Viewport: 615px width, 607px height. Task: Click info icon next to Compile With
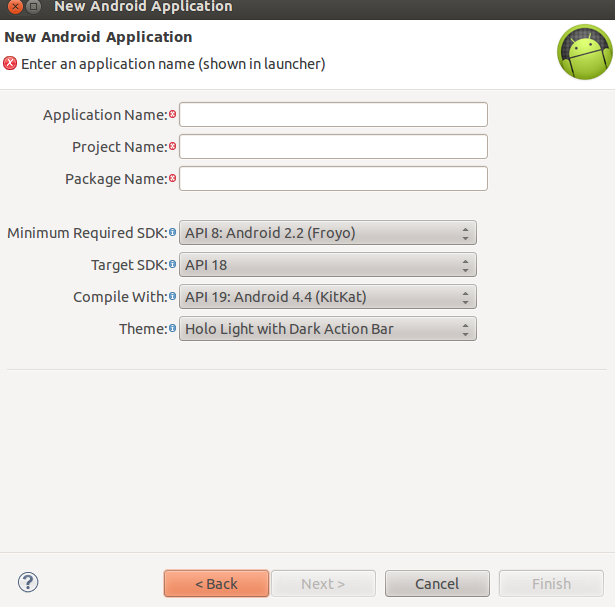(172, 297)
